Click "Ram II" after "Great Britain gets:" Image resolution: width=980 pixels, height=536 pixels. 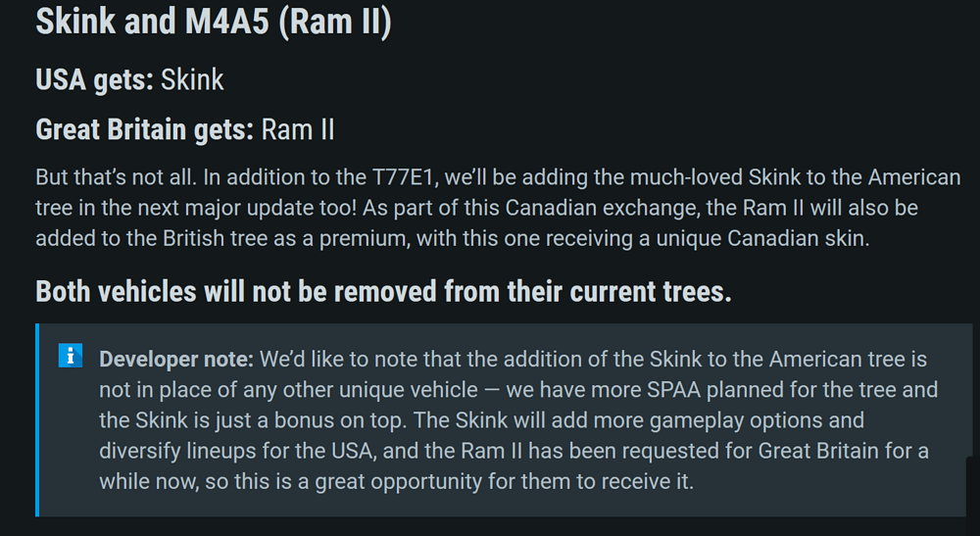298,129
